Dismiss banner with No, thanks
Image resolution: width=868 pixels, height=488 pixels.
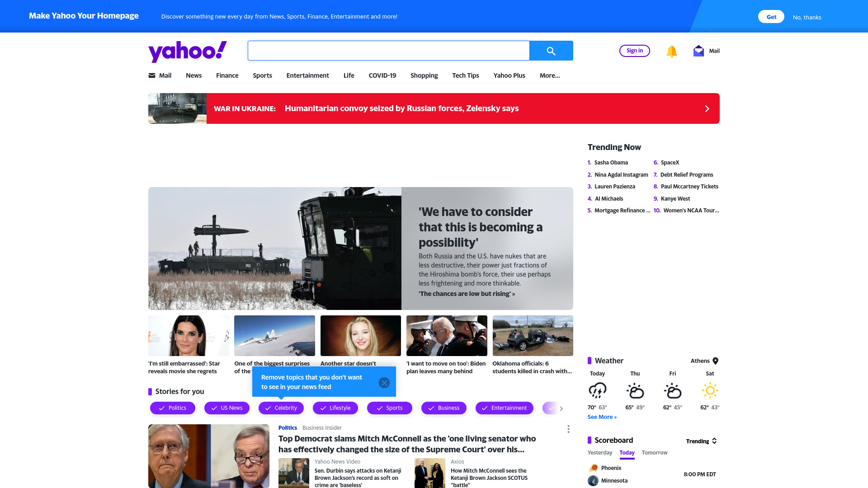pos(807,17)
